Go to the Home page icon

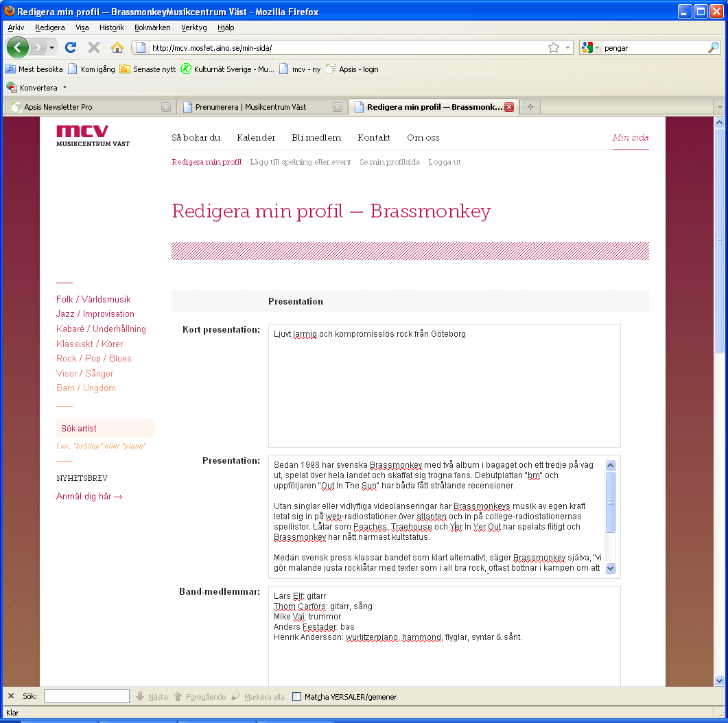pos(117,47)
